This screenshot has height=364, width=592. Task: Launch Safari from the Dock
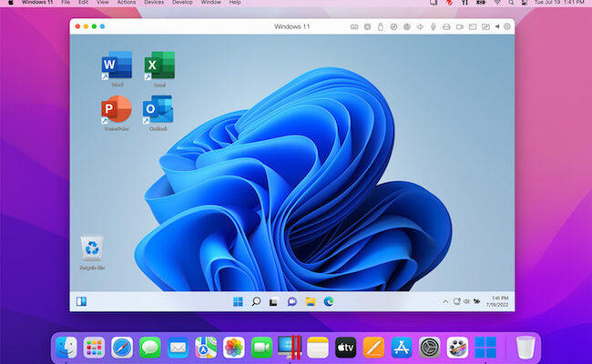tap(122, 347)
